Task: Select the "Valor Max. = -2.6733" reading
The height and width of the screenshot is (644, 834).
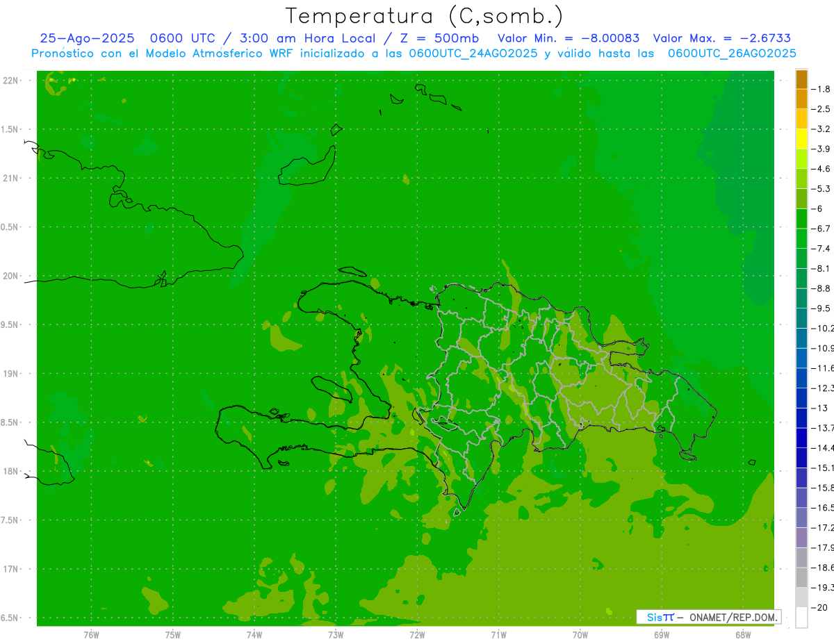Action: [x=723, y=38]
